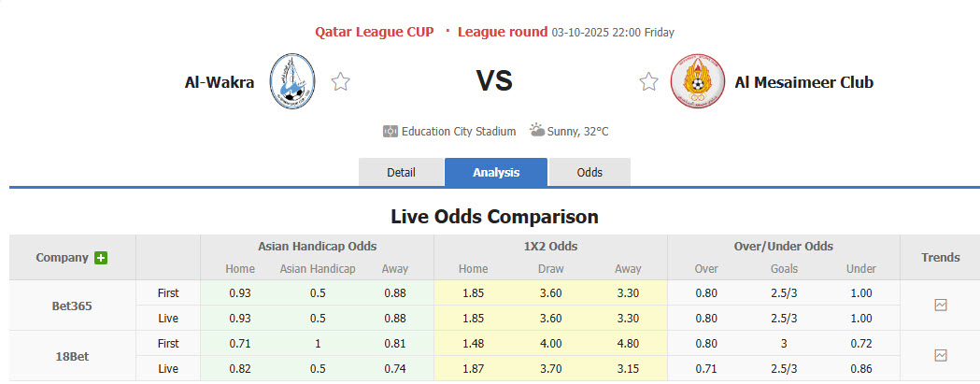Open the Qatar League CUP link
This screenshot has width=980, height=384.
point(374,32)
